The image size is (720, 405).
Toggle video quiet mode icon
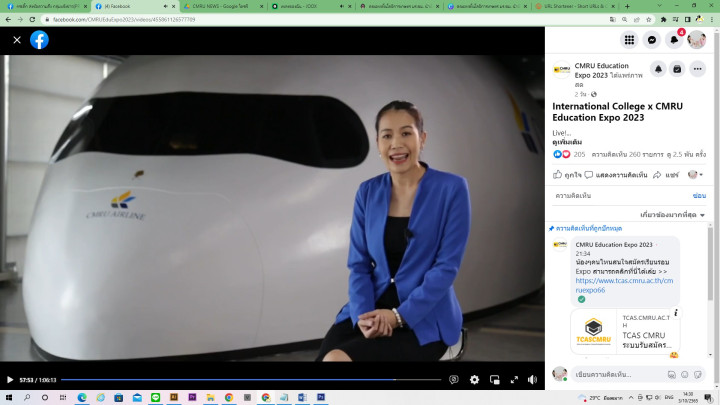[x=454, y=380]
